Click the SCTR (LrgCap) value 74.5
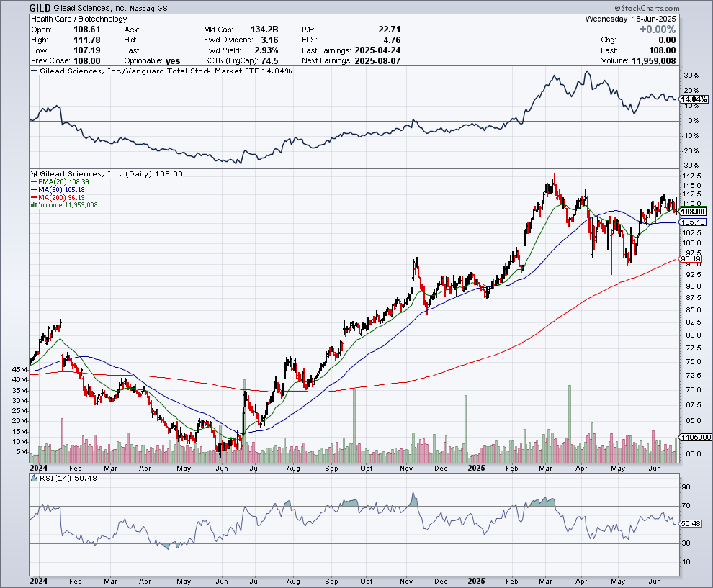This screenshot has height=588, width=713. (269, 61)
